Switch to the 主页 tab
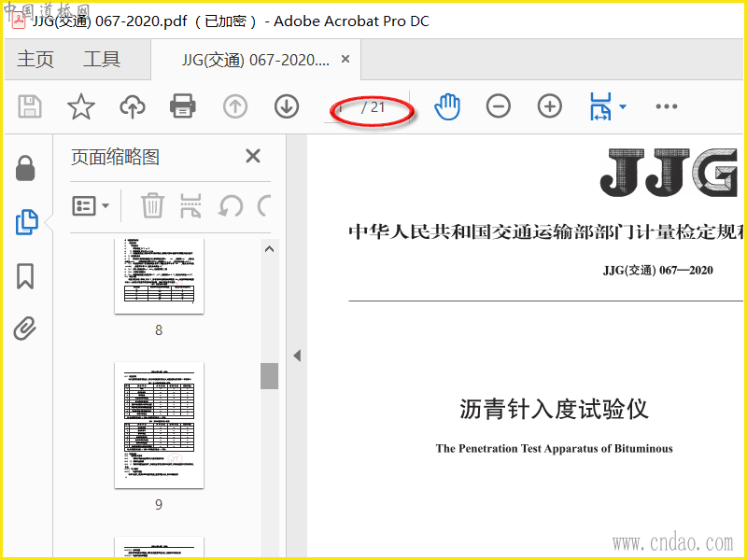The height and width of the screenshot is (560, 747). (35, 60)
